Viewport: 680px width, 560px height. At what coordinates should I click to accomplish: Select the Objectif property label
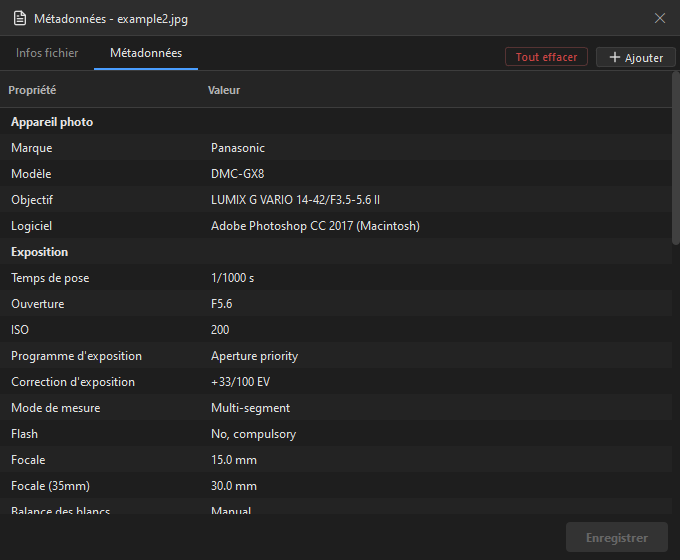click(x=32, y=200)
